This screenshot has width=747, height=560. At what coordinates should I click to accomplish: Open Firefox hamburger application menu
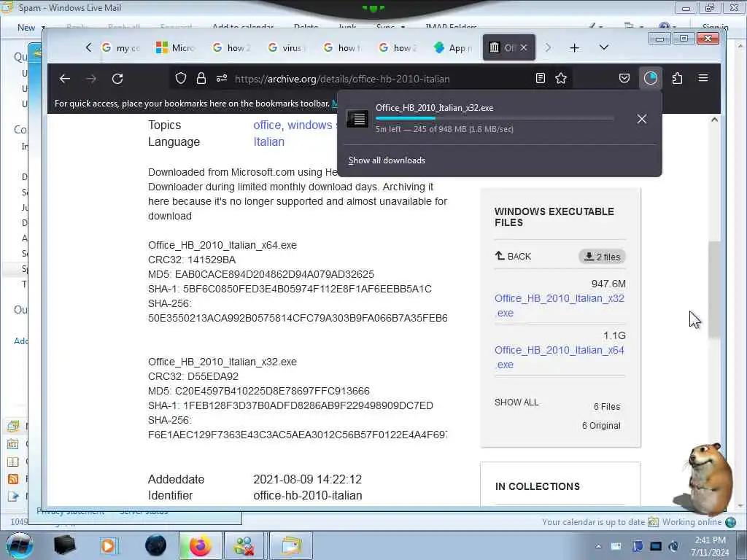pos(703,78)
